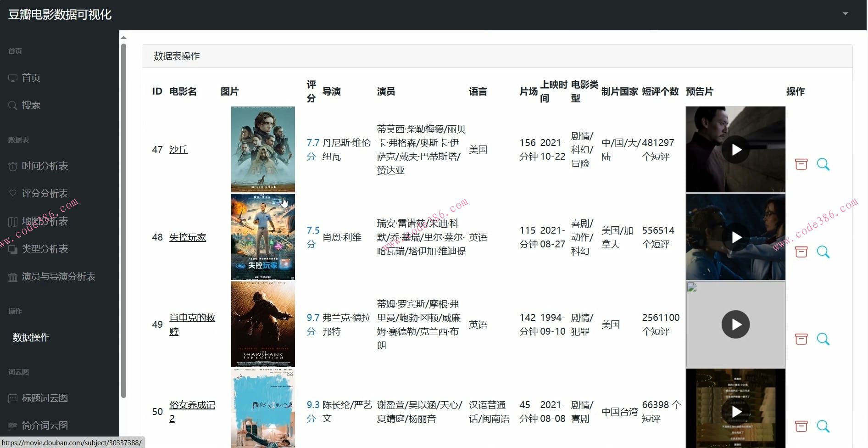Viewport: 868px width, 448px height.
Task: Open 简介词云图 in the sidebar
Action: point(13,425)
